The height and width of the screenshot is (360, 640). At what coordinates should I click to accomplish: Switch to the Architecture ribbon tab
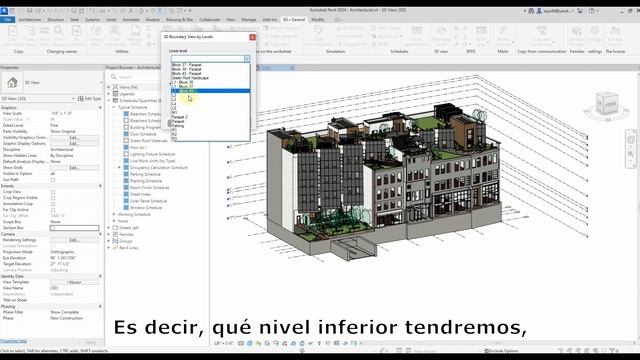[x=30, y=20]
